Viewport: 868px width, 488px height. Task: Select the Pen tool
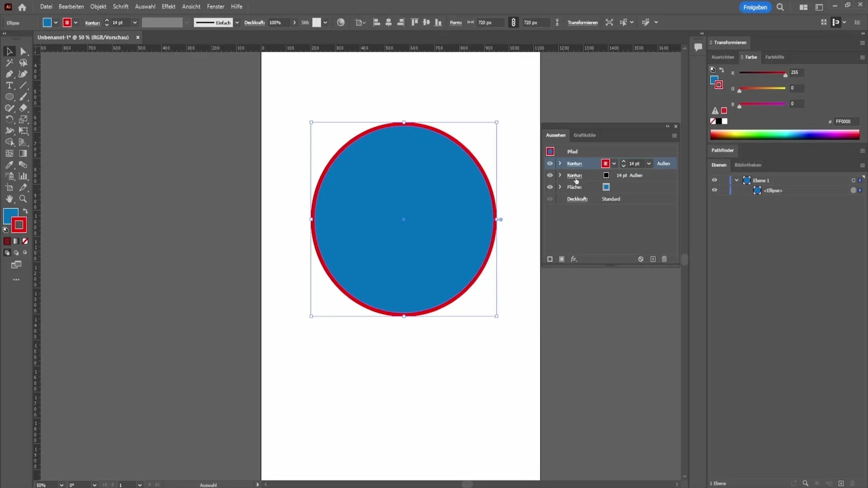click(9, 74)
